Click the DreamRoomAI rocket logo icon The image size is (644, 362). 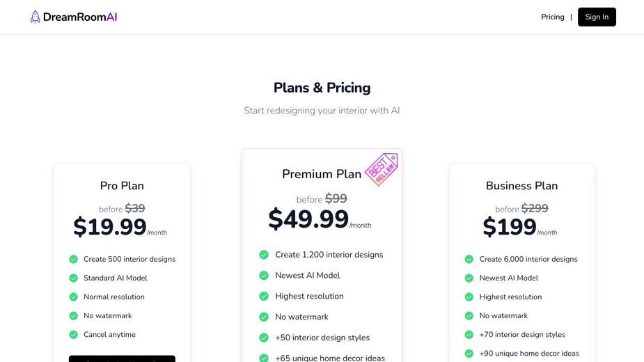point(36,17)
